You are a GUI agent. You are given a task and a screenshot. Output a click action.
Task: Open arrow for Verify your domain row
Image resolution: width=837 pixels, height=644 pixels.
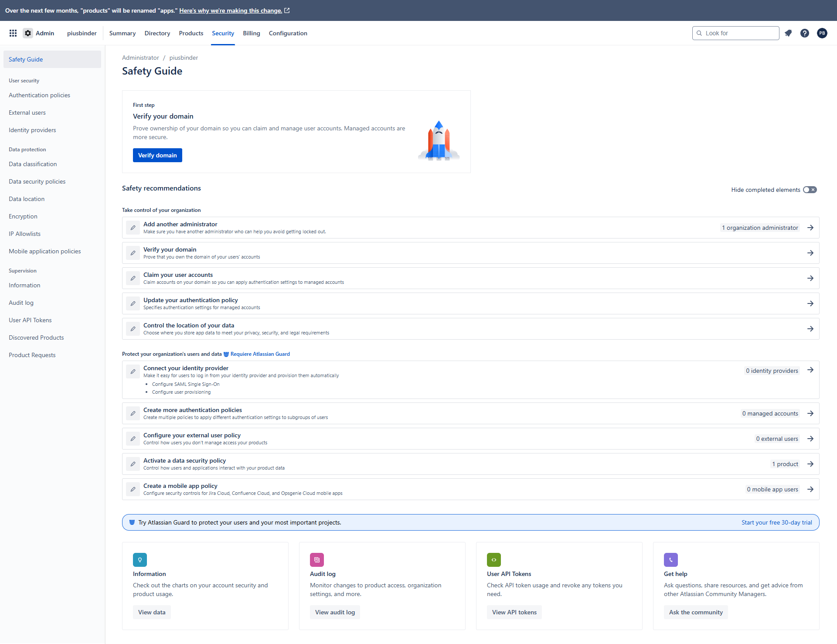[810, 253]
